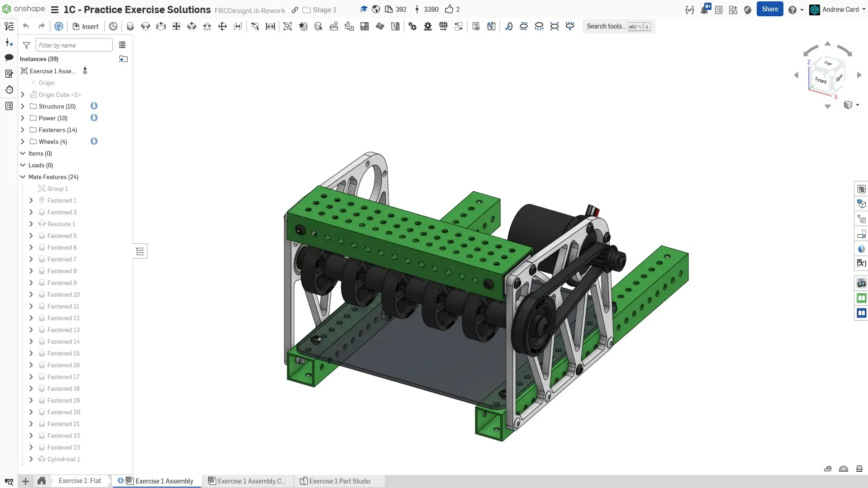Switch to Exercise 1 Part Studio tab
Image resolution: width=868 pixels, height=488 pixels.
tap(339, 481)
